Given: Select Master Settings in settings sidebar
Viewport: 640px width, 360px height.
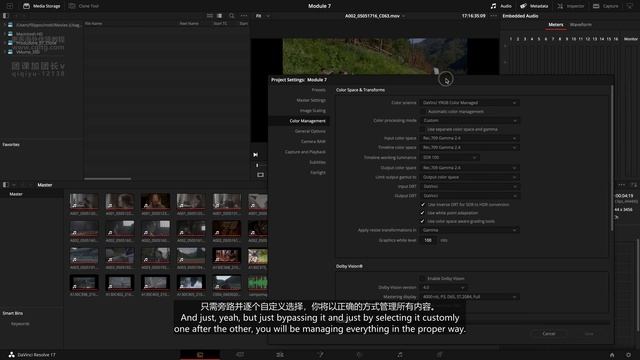Looking at the screenshot, I should point(311,100).
